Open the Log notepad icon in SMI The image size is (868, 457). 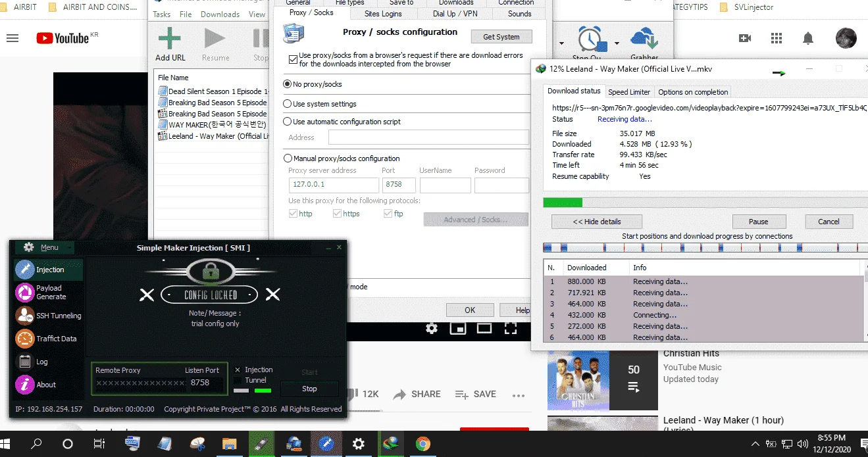24,361
